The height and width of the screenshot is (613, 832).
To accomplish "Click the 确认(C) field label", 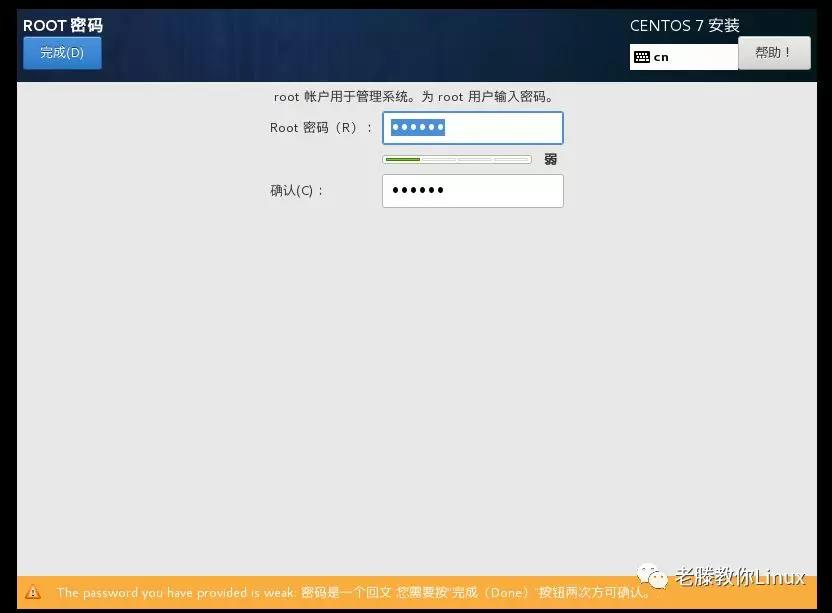I will 297,191.
